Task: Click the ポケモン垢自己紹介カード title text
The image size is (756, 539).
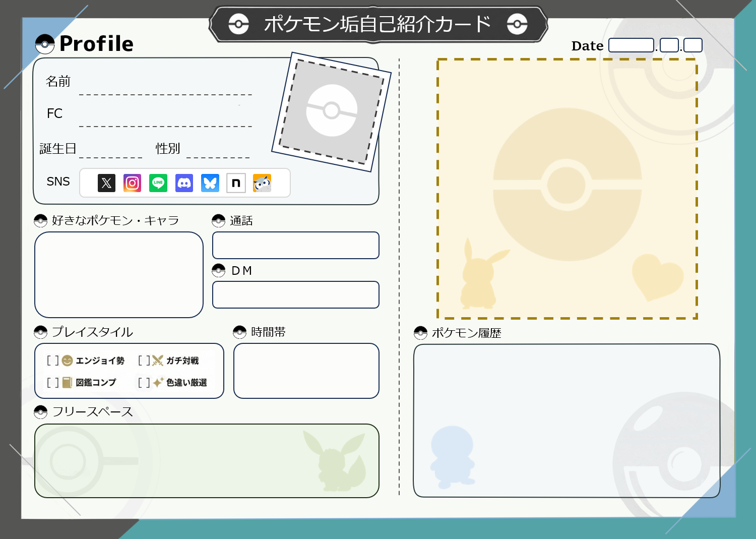Action: click(x=377, y=24)
